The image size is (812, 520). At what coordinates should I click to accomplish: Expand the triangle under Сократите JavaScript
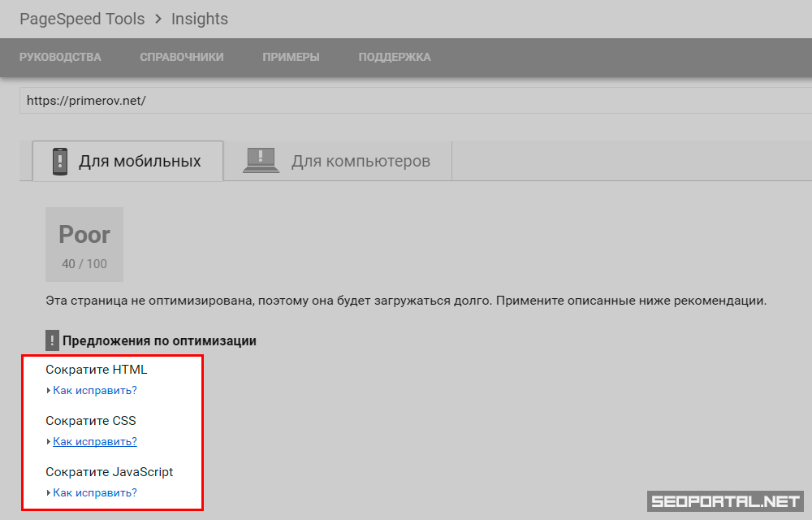click(49, 493)
